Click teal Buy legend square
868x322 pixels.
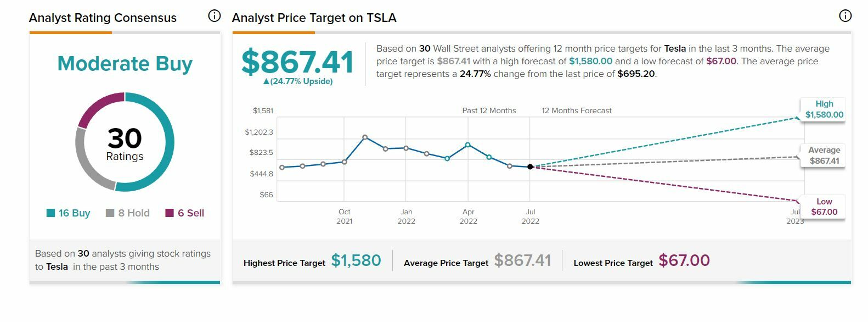(51, 213)
